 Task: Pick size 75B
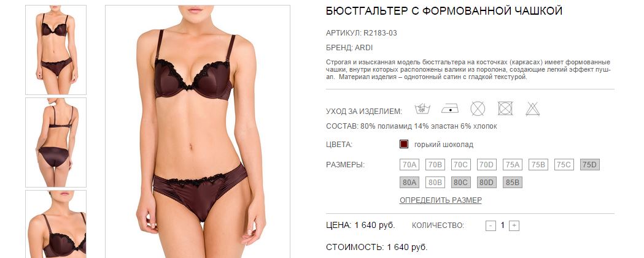pyautogui.click(x=538, y=165)
